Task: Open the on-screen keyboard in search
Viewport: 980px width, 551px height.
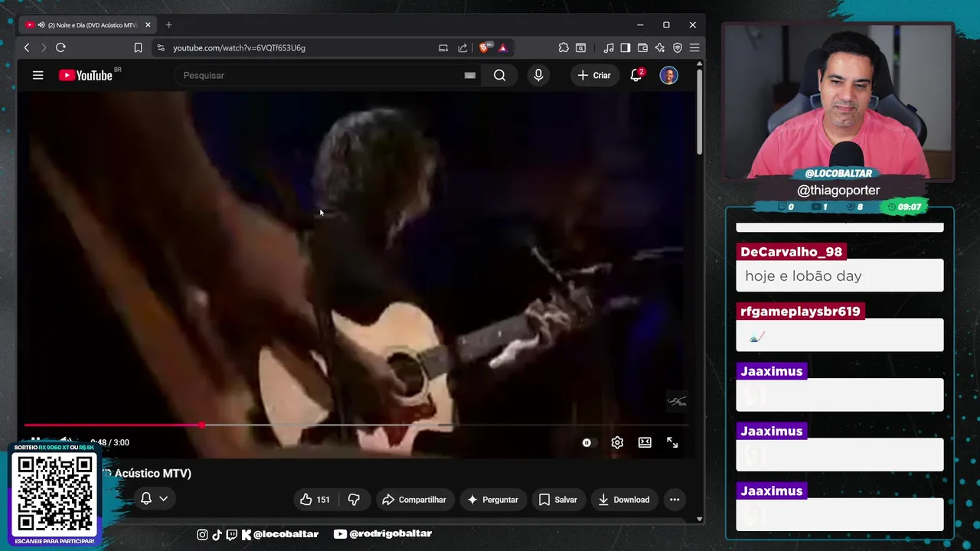Action: 470,75
